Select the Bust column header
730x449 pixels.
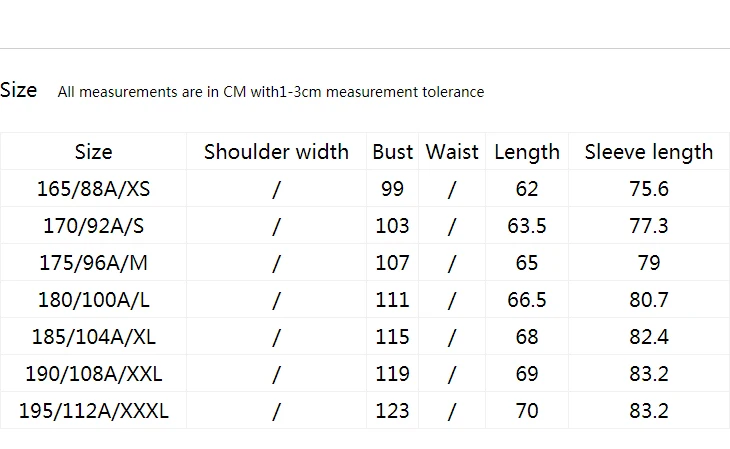[x=392, y=152]
